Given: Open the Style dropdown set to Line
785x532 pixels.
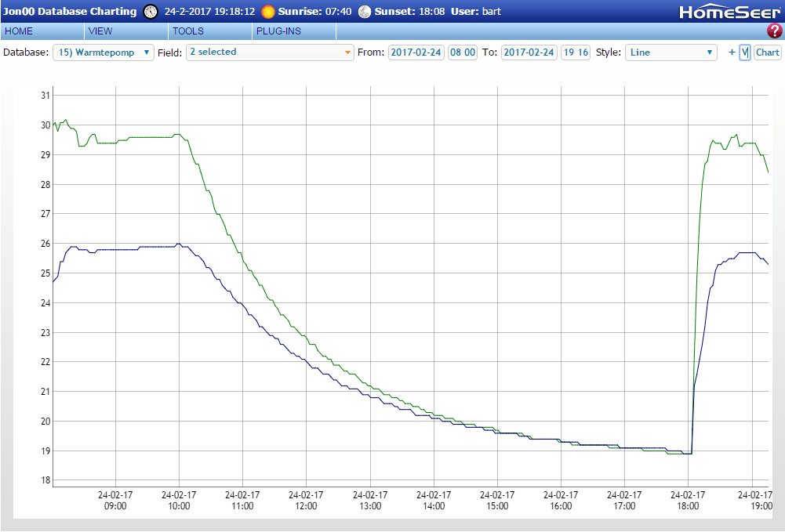Looking at the screenshot, I should point(671,52).
